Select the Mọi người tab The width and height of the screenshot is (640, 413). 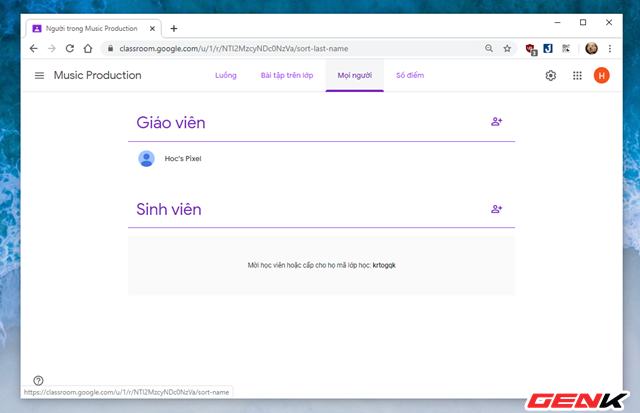[x=355, y=75]
